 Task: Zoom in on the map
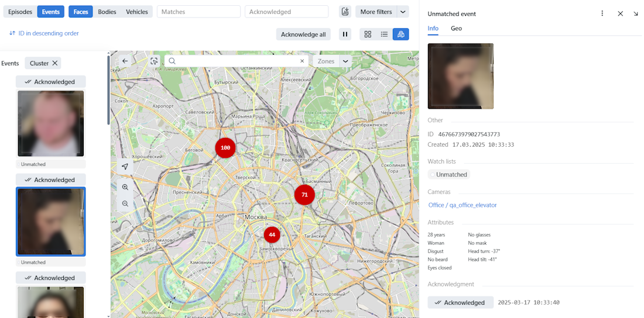click(125, 188)
